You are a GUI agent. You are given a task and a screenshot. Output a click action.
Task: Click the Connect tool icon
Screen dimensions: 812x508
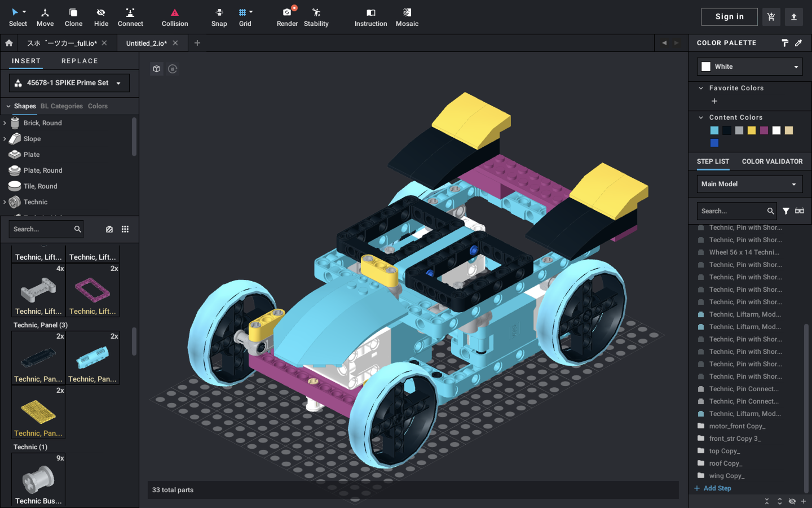pyautogui.click(x=130, y=17)
